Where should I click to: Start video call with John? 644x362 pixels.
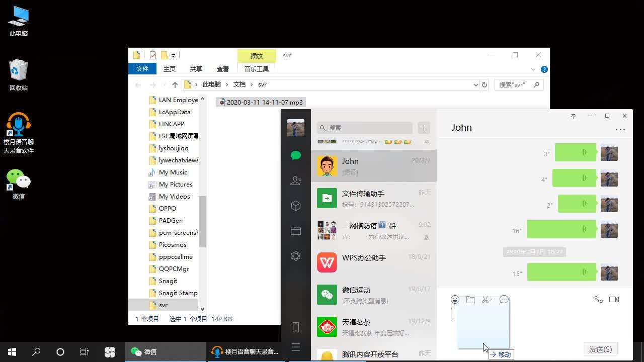click(x=614, y=299)
